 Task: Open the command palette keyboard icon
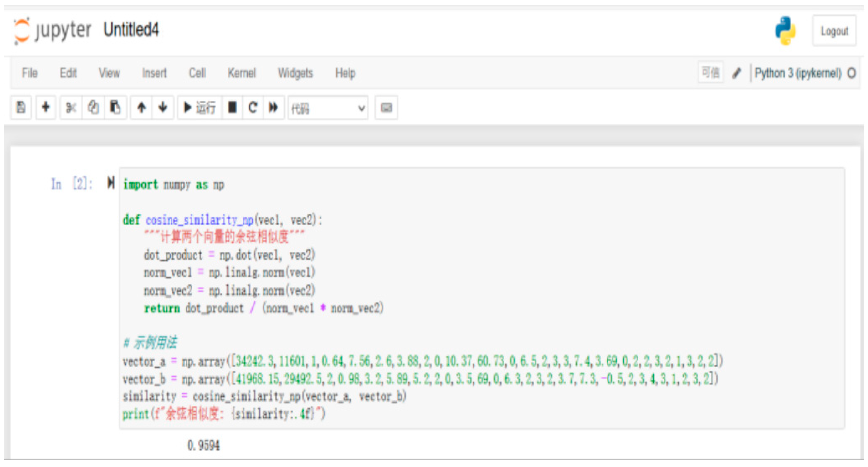click(x=386, y=108)
